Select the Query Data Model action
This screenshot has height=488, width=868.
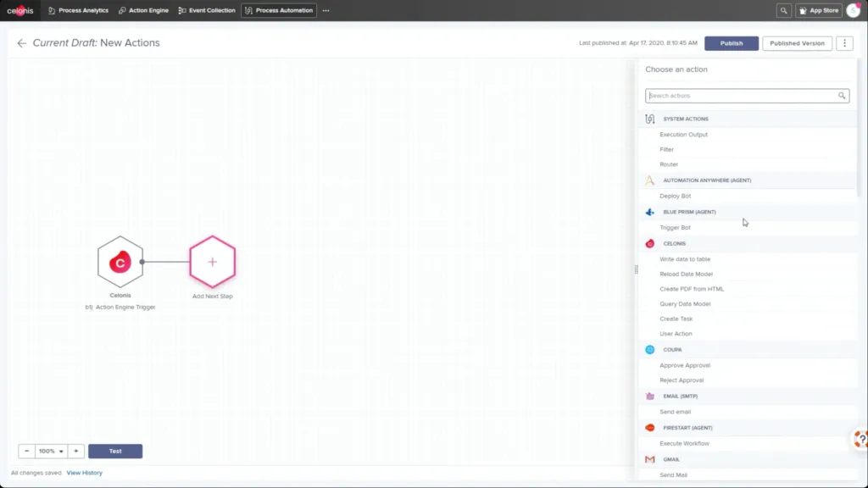click(x=685, y=304)
